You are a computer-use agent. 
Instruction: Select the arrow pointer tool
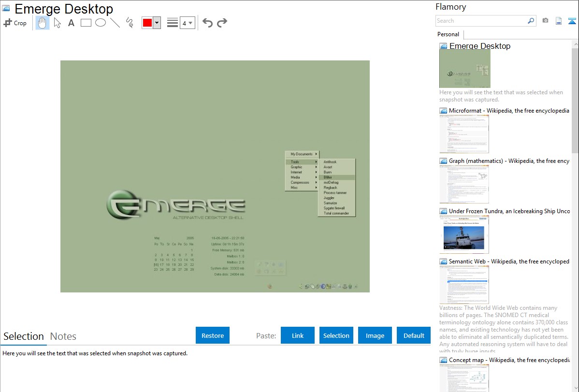coord(57,23)
